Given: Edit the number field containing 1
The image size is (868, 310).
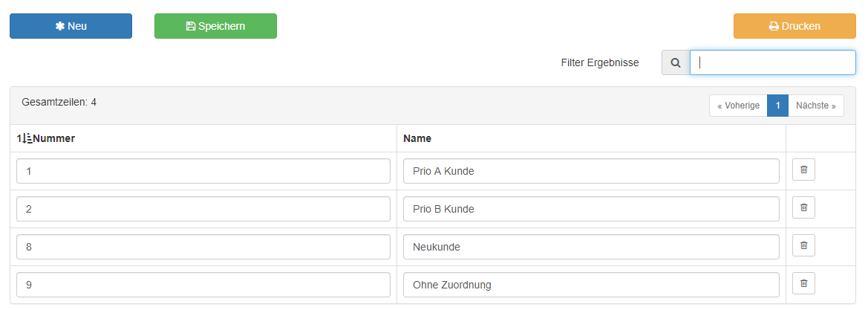Looking at the screenshot, I should coord(203,171).
